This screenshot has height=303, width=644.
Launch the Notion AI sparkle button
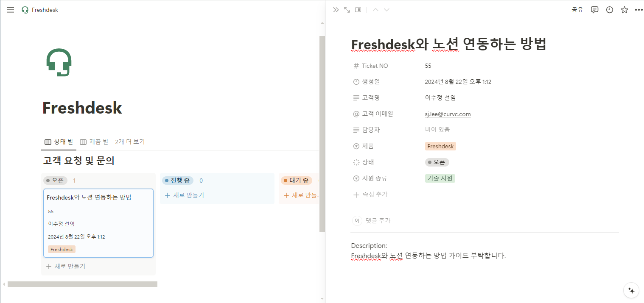[x=631, y=290]
